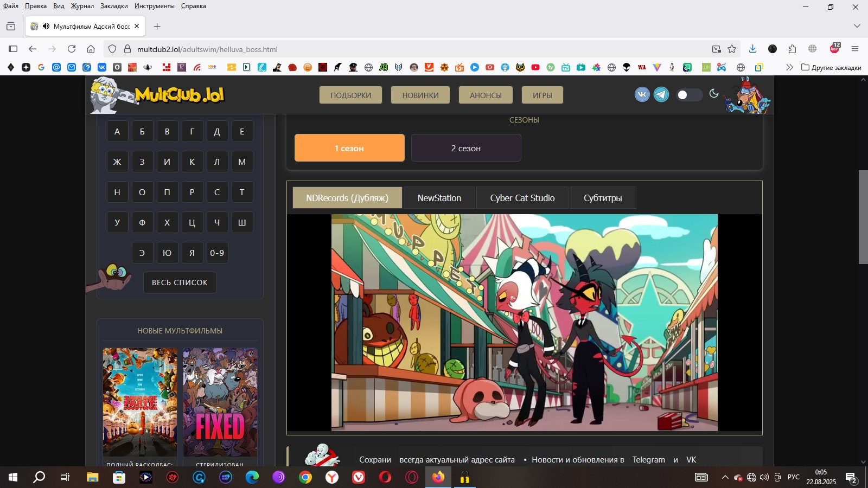Screen dimensions: 868x488
Task: Open Firefox downloads panel arrow icon
Action: (752, 49)
